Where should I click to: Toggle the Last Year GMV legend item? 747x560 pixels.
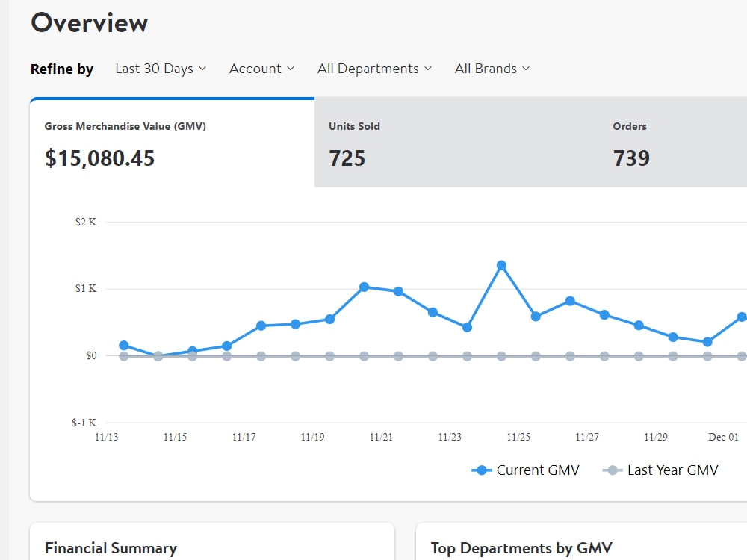point(672,470)
